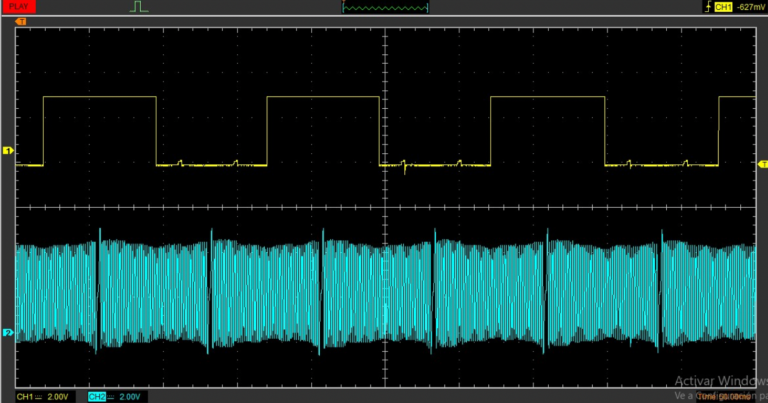Click the cyan channel 2 ground marker

coord(8,332)
